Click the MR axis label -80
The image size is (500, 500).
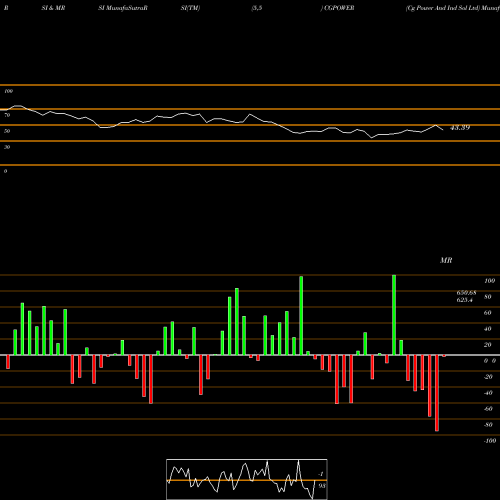(488, 425)
